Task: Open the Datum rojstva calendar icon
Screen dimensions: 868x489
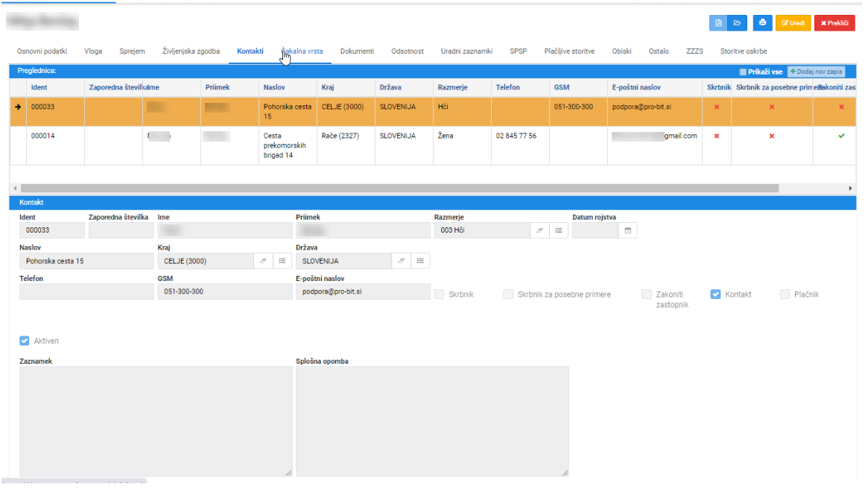Action: (x=628, y=230)
